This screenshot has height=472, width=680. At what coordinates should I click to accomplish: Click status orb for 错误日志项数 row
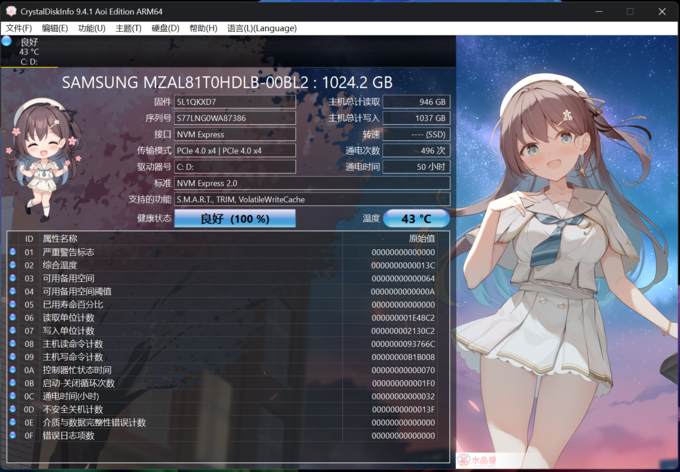pyautogui.click(x=13, y=435)
